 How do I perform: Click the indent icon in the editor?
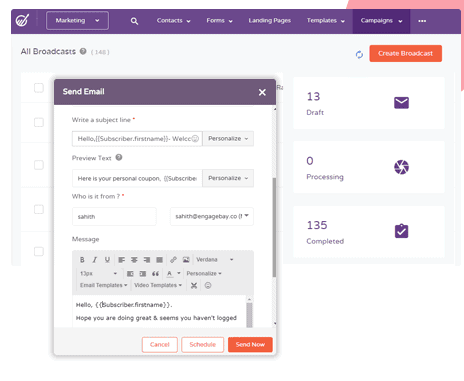click(x=143, y=274)
